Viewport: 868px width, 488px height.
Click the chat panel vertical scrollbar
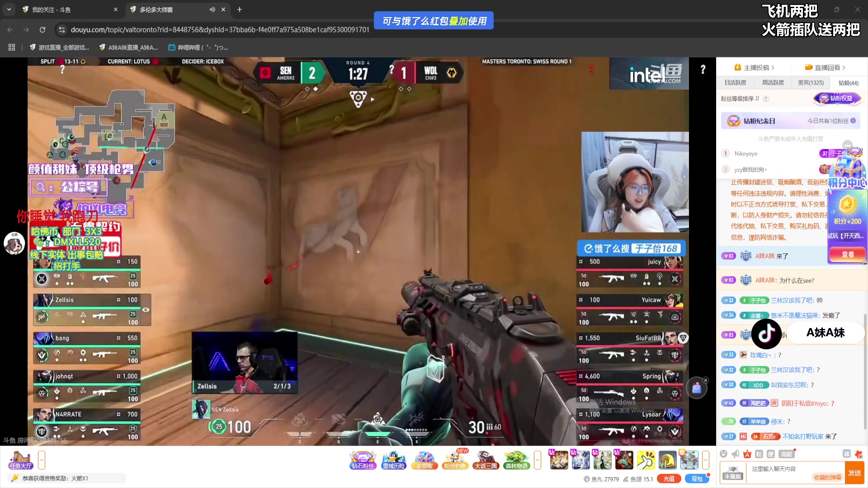click(865, 371)
